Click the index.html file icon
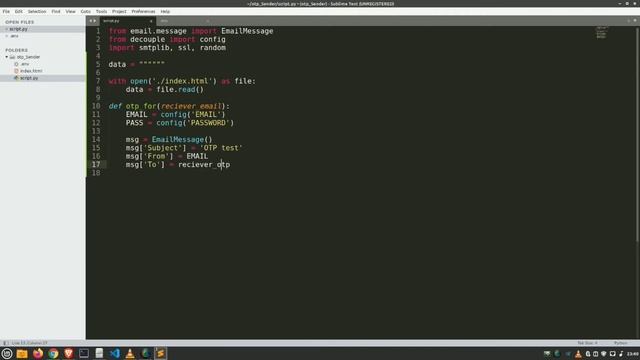This screenshot has height=360, width=640. click(x=16, y=71)
